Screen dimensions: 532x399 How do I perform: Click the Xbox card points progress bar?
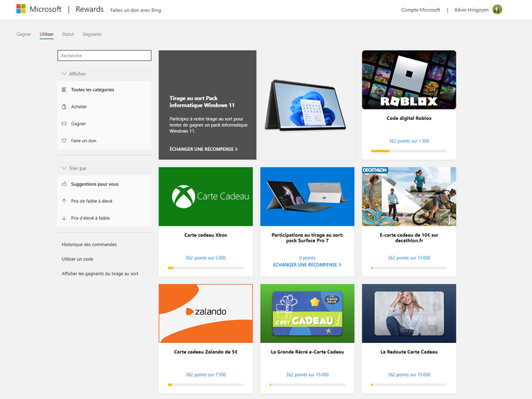[x=206, y=268]
